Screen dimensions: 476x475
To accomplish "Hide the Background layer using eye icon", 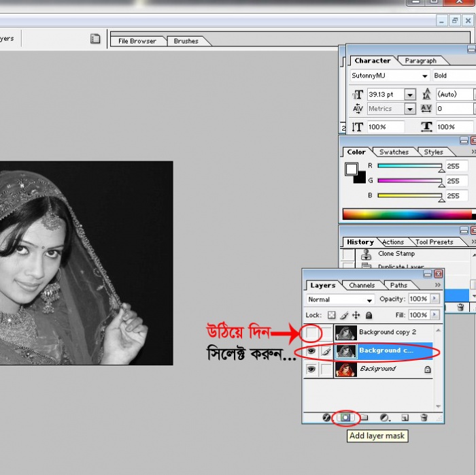I will click(311, 369).
